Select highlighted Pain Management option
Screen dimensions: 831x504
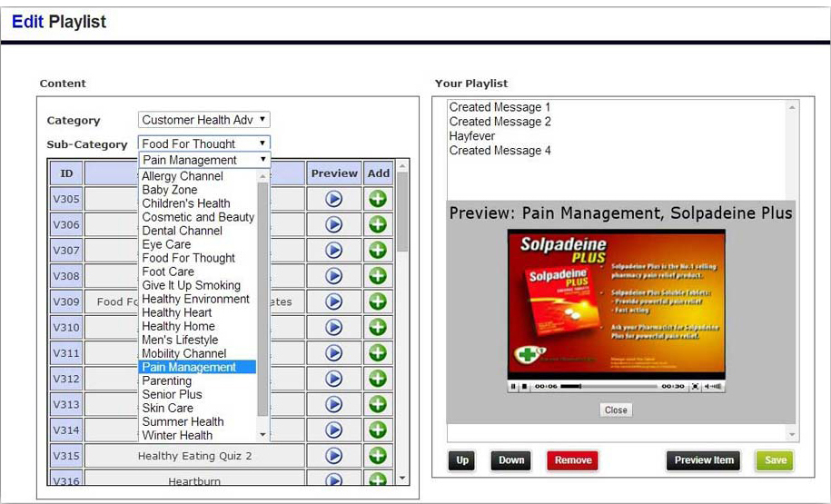pos(198,367)
